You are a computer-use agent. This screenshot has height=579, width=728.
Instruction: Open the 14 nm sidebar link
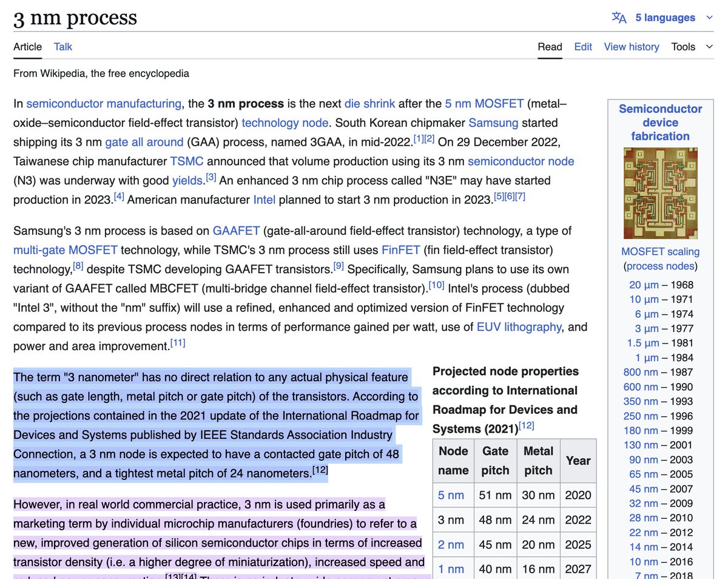(x=644, y=547)
